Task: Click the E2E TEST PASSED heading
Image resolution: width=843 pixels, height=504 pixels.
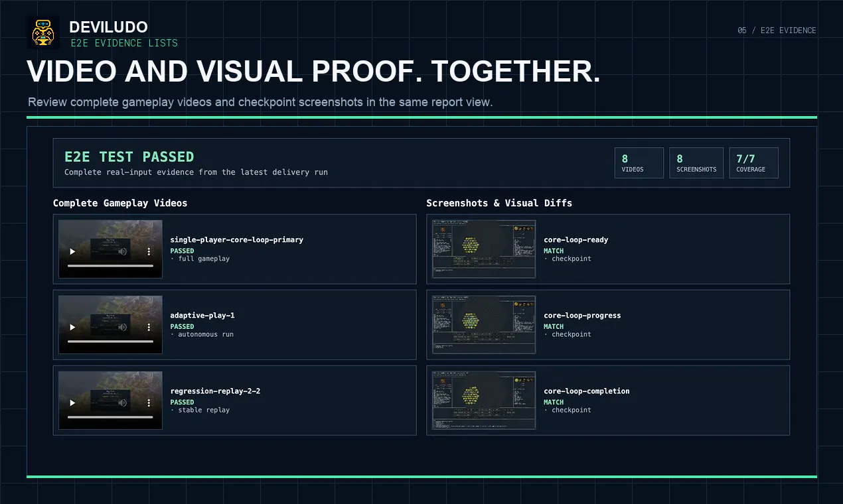Action: (129, 157)
